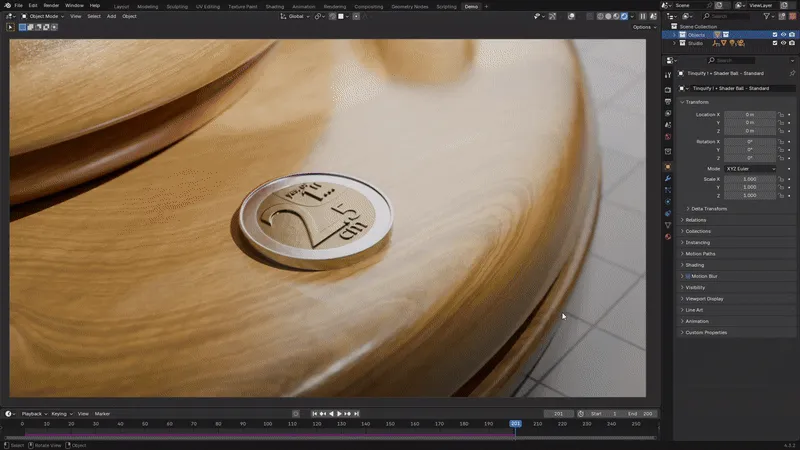Open the Global transform orientation dropdown
The image size is (800, 450).
tap(295, 16)
